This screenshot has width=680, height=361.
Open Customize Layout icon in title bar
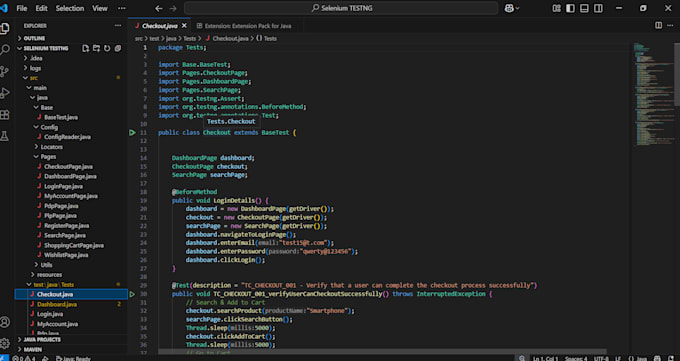tap(556, 8)
